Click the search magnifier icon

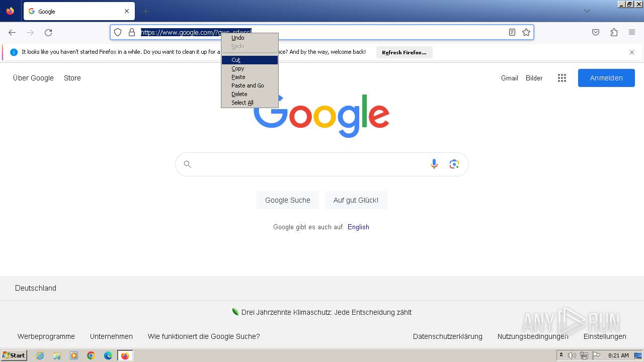[188, 164]
